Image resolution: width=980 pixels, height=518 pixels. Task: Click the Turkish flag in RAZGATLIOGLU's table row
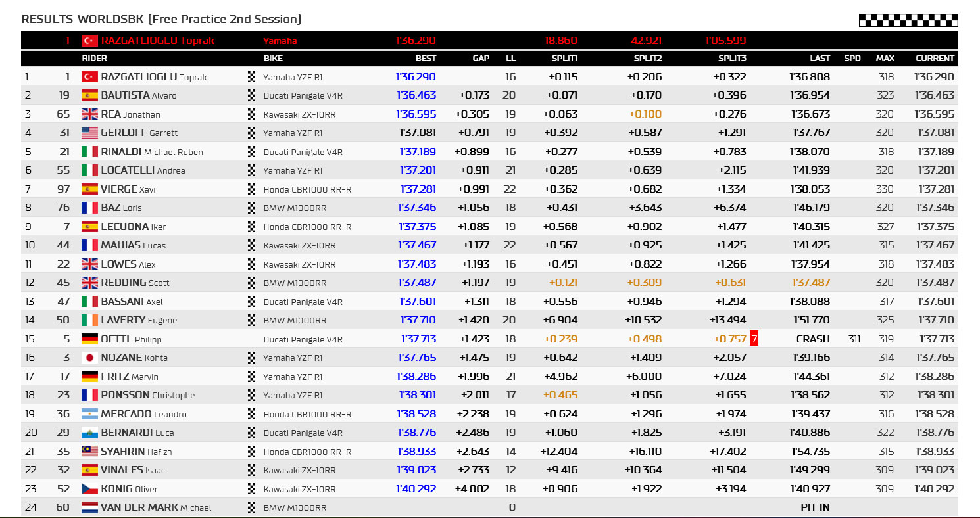point(89,77)
